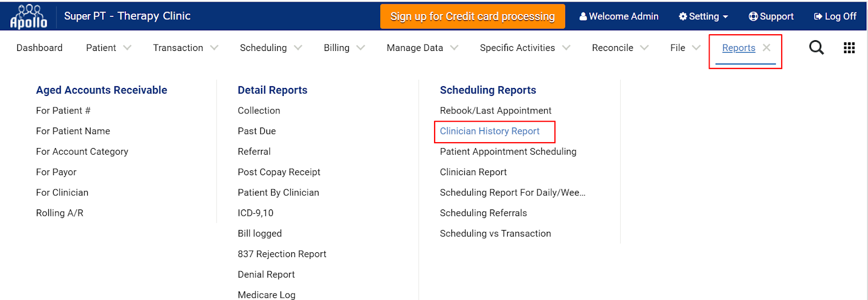Click Log Off in header
The height and width of the screenshot is (300, 868).
(835, 16)
